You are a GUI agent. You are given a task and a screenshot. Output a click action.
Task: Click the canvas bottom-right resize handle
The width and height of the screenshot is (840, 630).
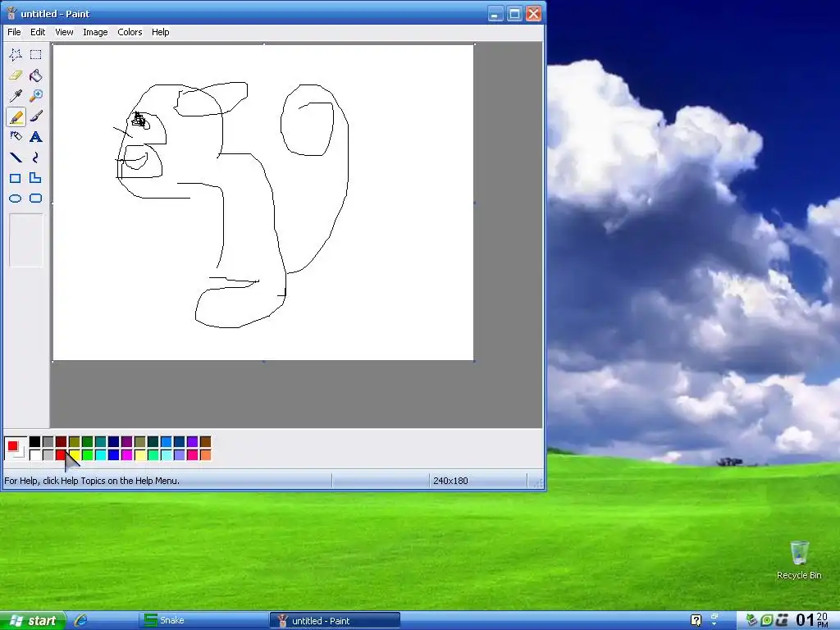click(x=475, y=362)
